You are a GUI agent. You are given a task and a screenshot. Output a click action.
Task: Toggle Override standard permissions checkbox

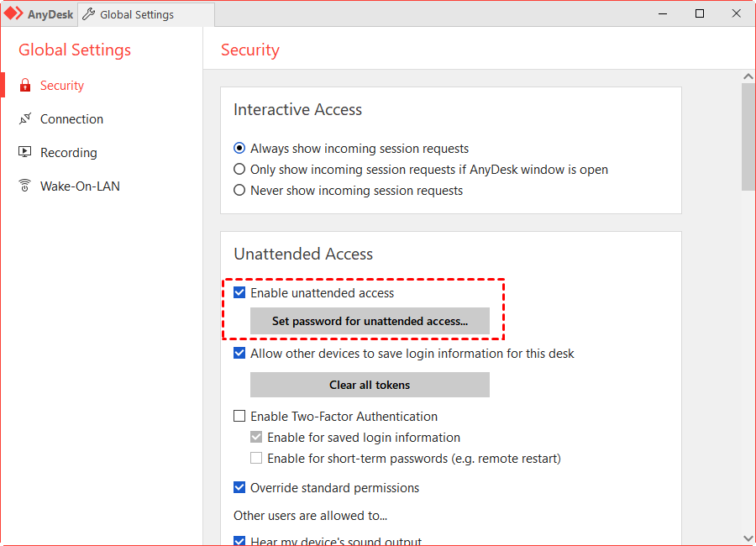point(239,487)
